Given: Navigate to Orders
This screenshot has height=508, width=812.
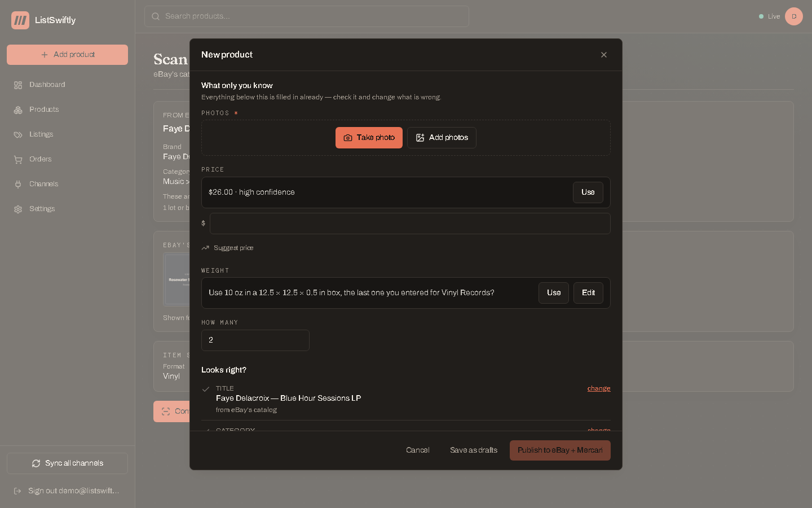Looking at the screenshot, I should click(x=67, y=159).
